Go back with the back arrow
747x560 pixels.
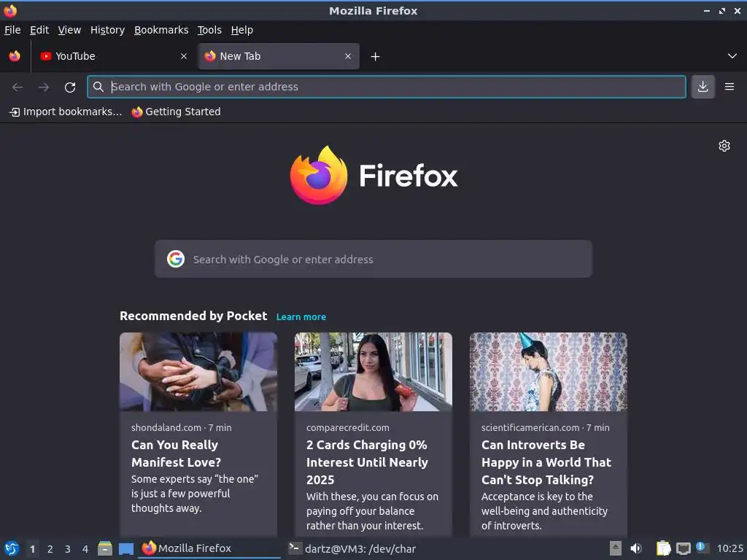(18, 87)
